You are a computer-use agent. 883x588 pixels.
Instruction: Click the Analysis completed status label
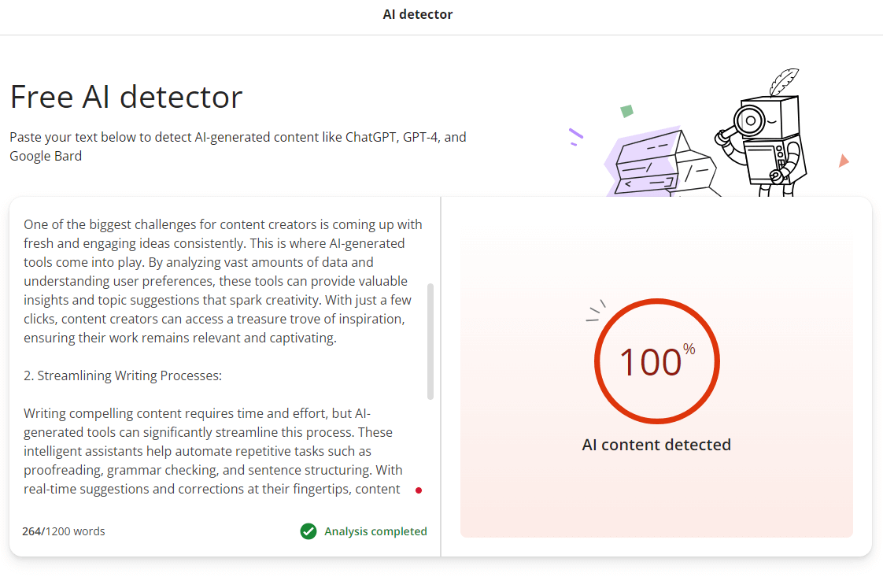[375, 531]
